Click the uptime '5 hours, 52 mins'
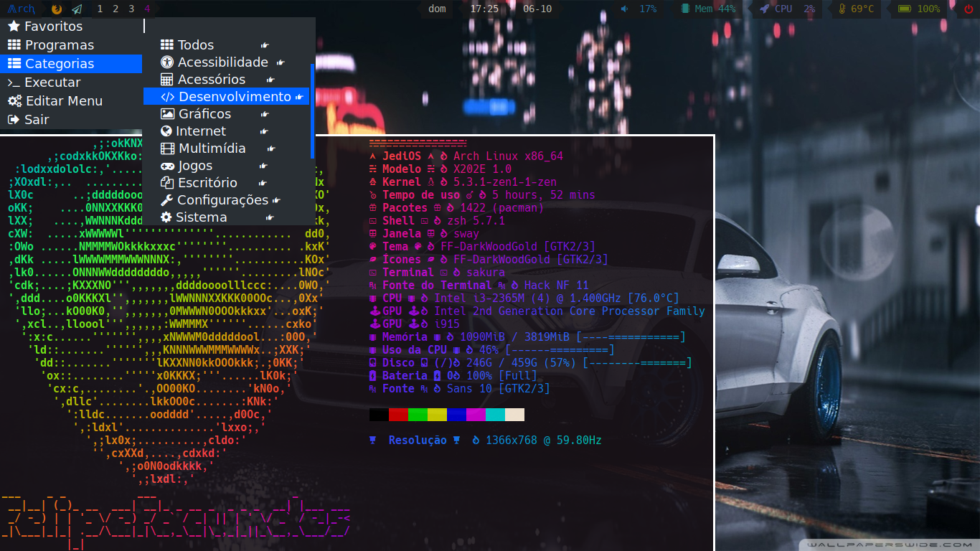Screen dimensions: 980x551 (x=543, y=195)
